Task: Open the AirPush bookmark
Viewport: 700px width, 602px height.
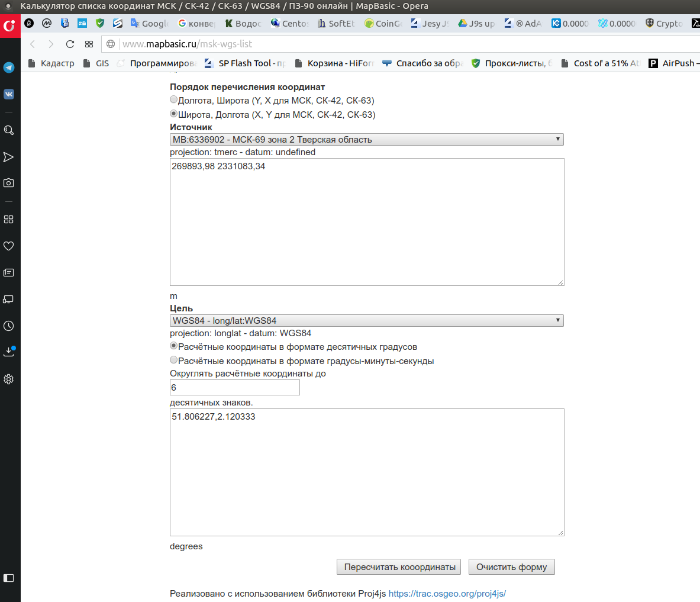Action: (x=674, y=63)
